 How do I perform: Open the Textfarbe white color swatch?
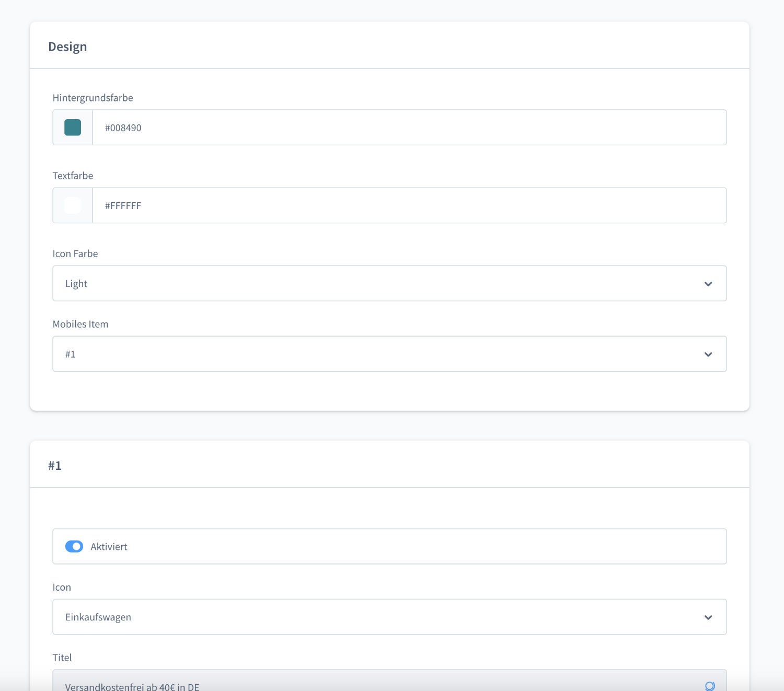pyautogui.click(x=73, y=205)
